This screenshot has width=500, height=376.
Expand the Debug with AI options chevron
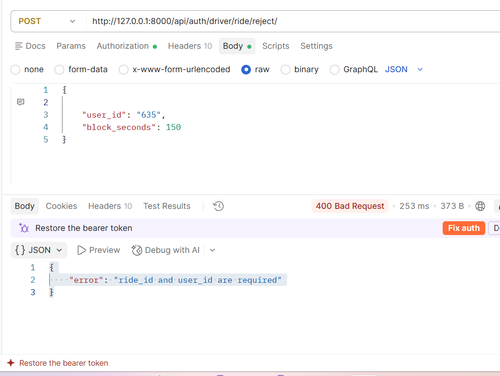(212, 250)
